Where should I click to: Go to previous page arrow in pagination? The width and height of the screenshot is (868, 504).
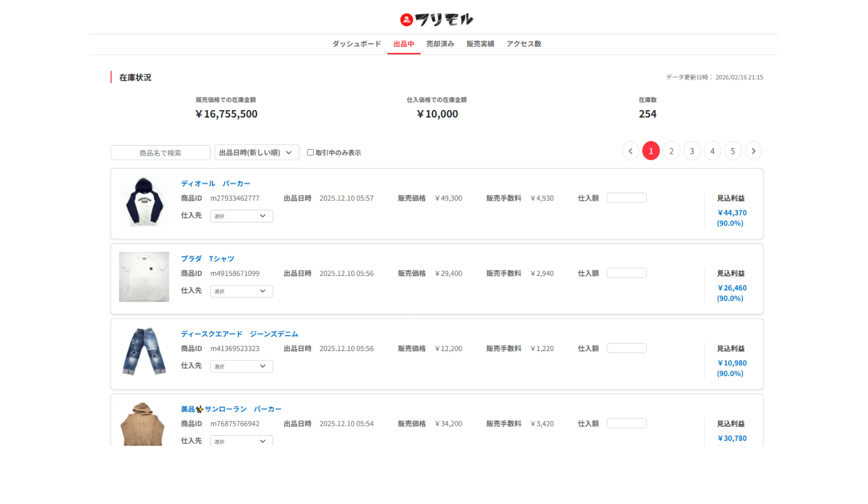[630, 151]
